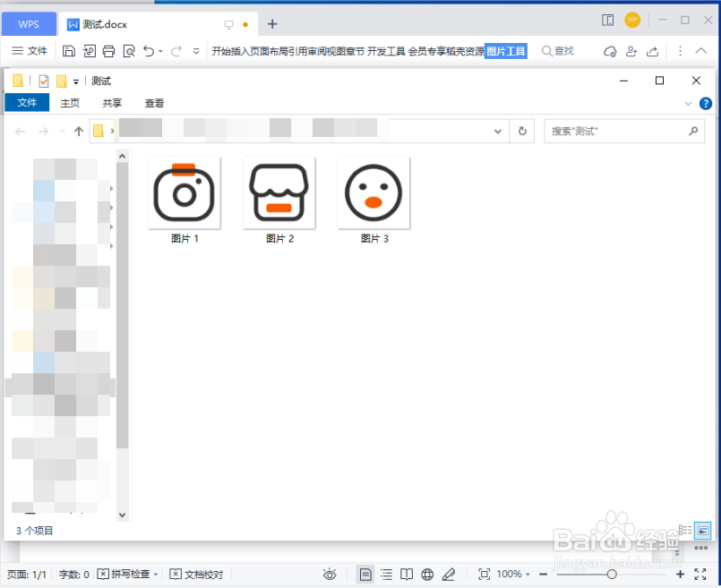Switch to web layout view icon

[427, 575]
